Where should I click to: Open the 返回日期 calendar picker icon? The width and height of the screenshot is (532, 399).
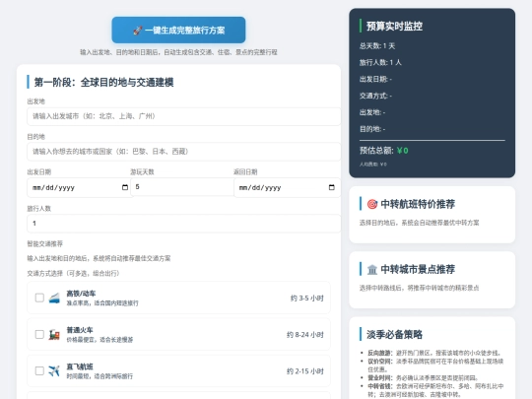[x=331, y=187]
